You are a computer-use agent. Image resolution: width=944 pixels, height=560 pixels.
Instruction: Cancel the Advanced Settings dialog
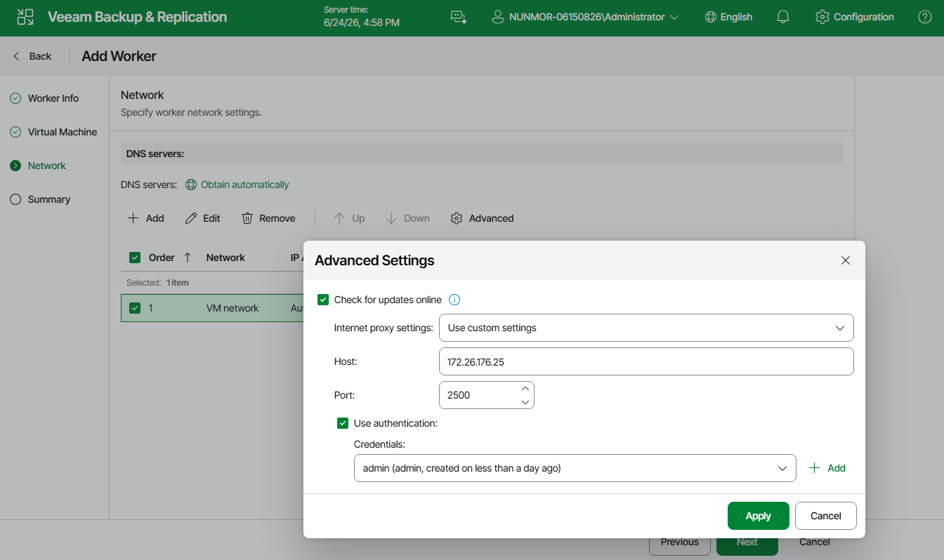tap(826, 516)
